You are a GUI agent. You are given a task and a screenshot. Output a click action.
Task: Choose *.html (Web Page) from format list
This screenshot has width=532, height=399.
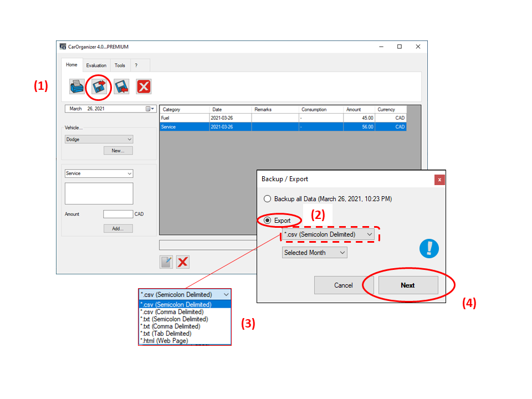[165, 341]
